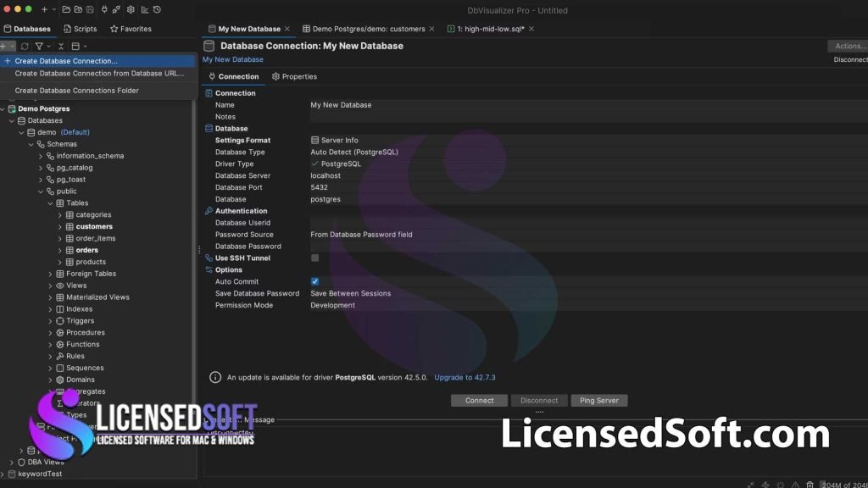Click the Rules node icon
This screenshot has height=488, width=868.
pos(60,356)
